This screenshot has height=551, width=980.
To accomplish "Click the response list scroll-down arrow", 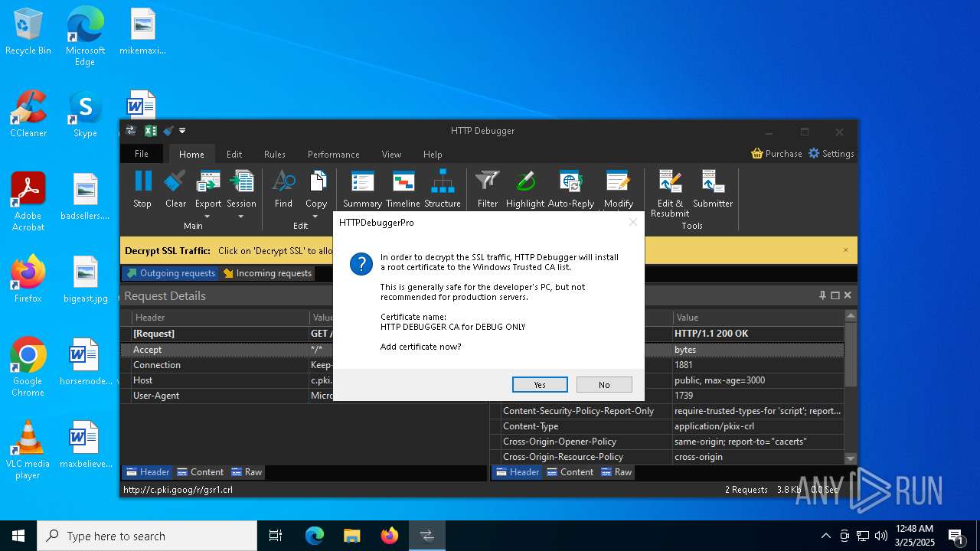I will coord(851,458).
